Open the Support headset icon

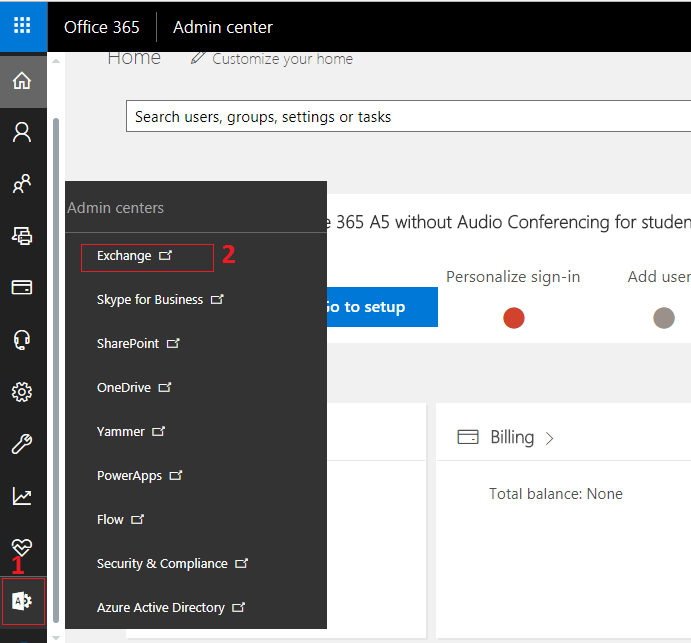22,340
